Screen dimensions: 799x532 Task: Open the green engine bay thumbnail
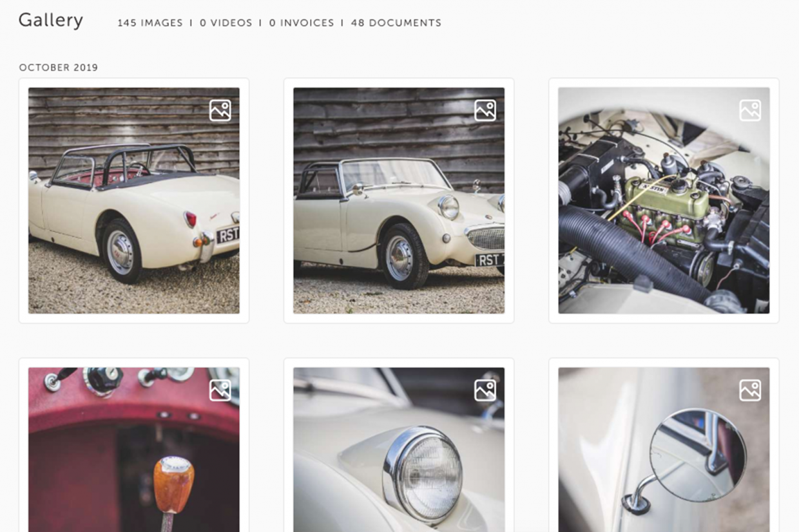[664, 200]
